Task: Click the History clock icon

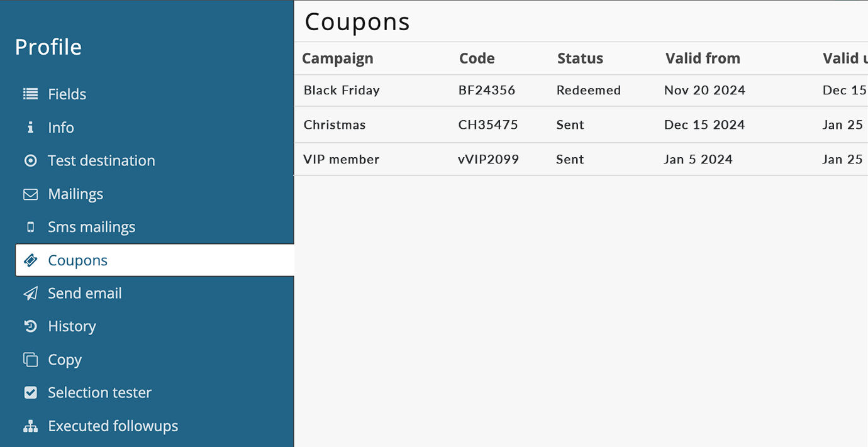Action: pyautogui.click(x=30, y=326)
